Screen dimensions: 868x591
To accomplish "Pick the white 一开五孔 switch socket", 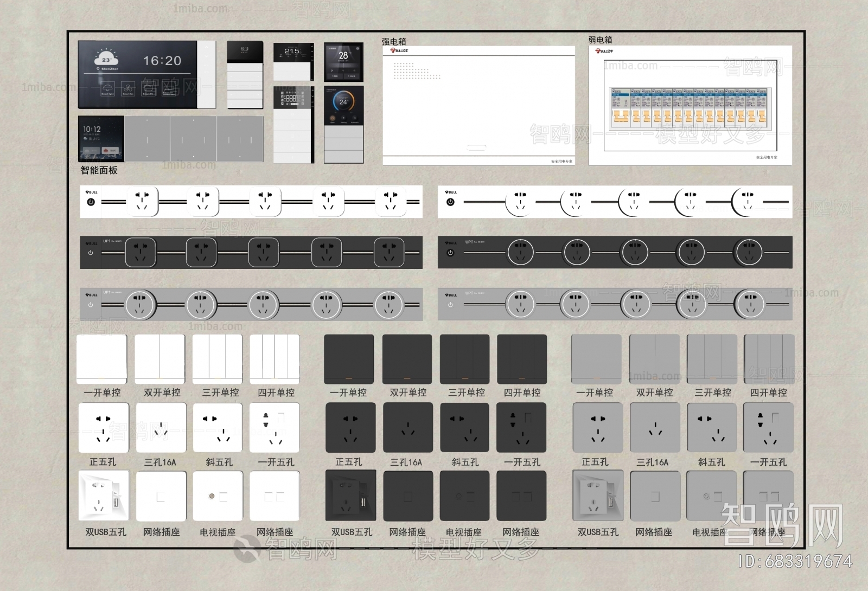I will pyautogui.click(x=275, y=428).
